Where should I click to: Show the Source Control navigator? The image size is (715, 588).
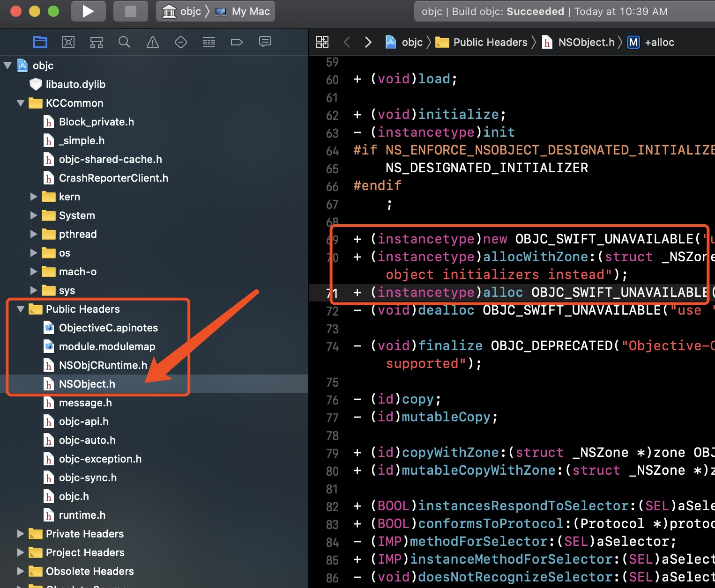coord(68,42)
